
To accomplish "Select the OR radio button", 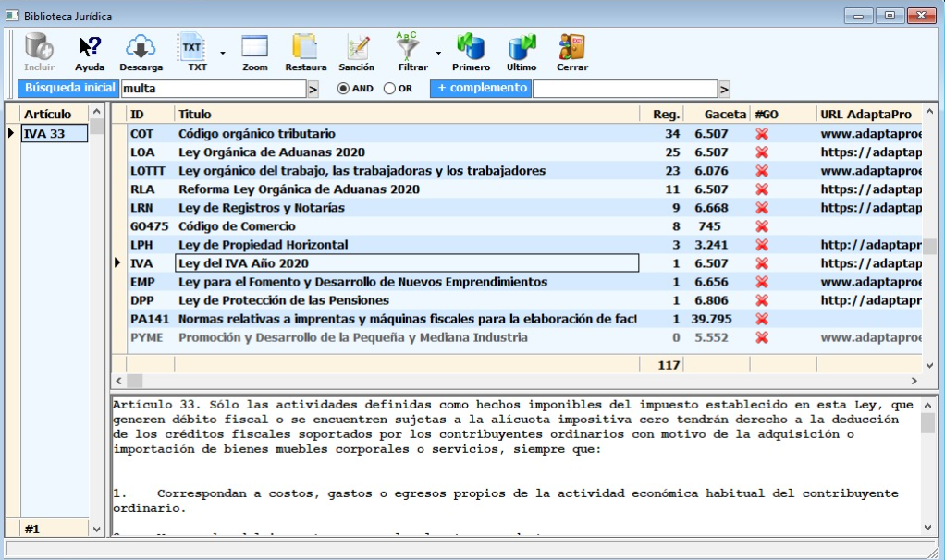I will pyautogui.click(x=389, y=89).
